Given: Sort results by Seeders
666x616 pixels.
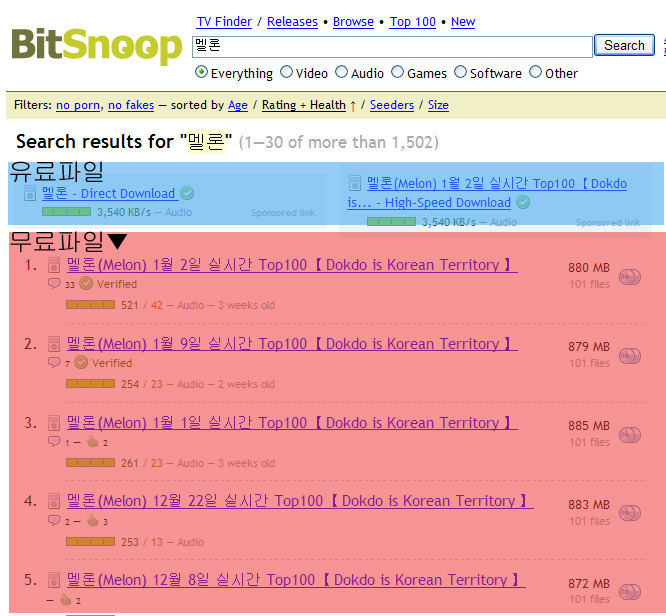Looking at the screenshot, I should click(392, 105).
